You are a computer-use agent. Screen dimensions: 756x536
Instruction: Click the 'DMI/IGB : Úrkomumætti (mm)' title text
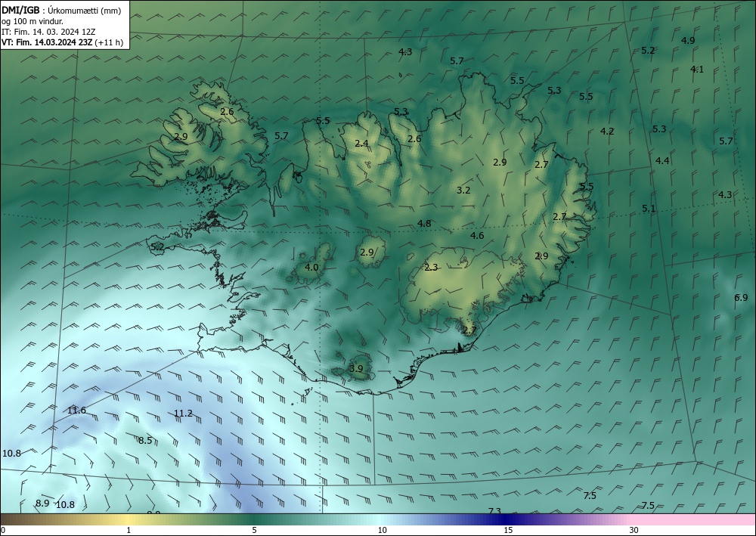tap(61, 11)
